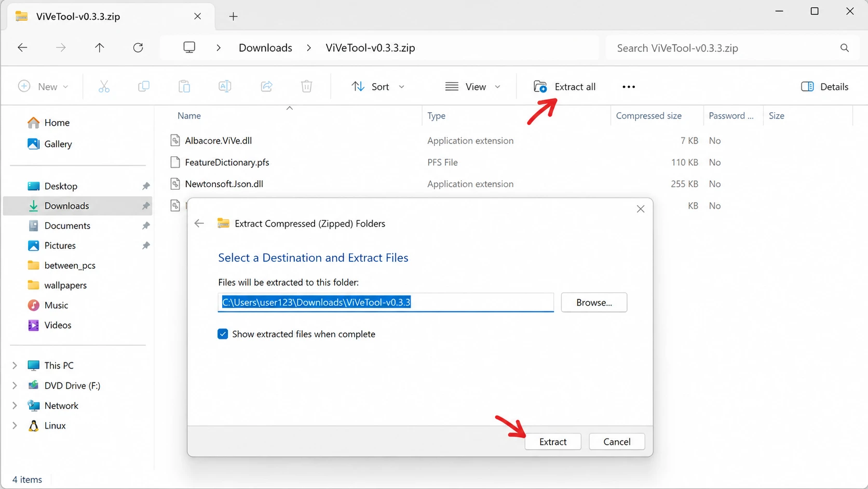Close the ViVeTool-v0.3.3.zip tab

pos(197,17)
